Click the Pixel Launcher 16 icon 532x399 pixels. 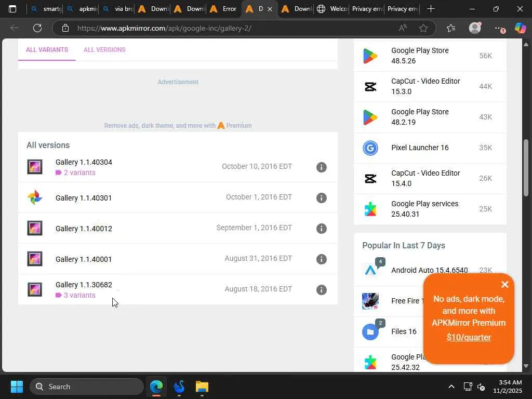click(370, 148)
